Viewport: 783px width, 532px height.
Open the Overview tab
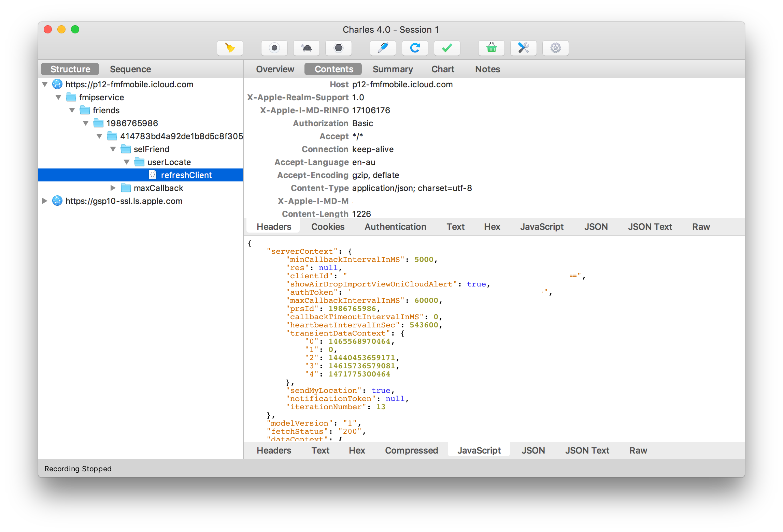(x=275, y=69)
